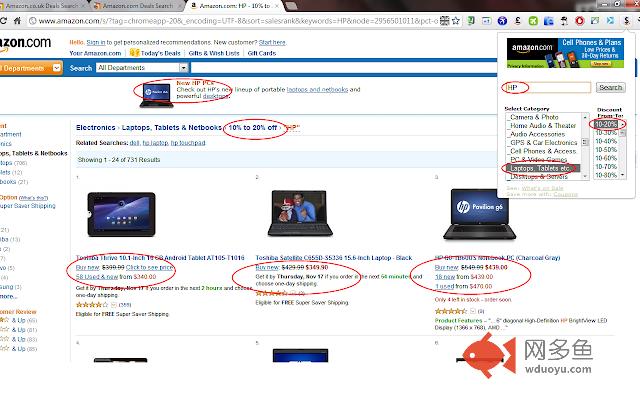Screen dimensions: 640x400
Task: Select GPS & Car Electronics category
Action: click(545, 143)
